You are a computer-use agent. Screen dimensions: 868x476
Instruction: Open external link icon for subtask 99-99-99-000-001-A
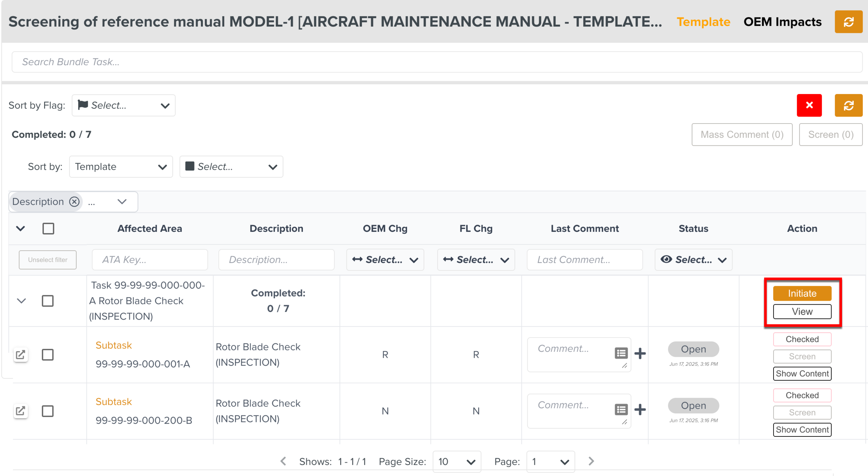pos(20,355)
